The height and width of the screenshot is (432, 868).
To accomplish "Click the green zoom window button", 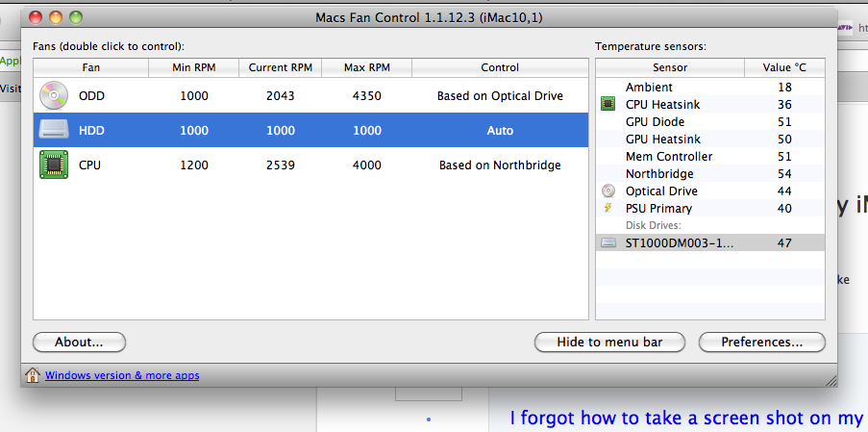I will coord(76,17).
